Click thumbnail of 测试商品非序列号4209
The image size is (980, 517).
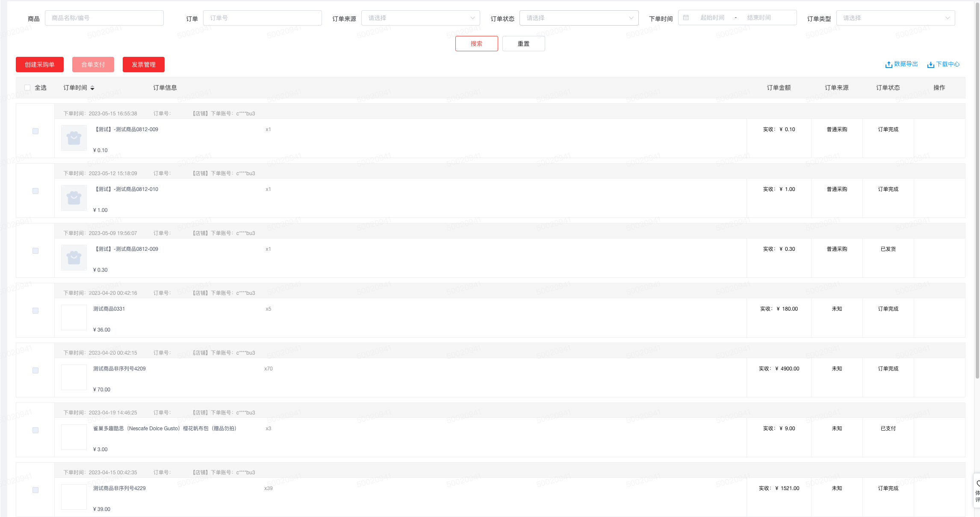[x=74, y=377]
